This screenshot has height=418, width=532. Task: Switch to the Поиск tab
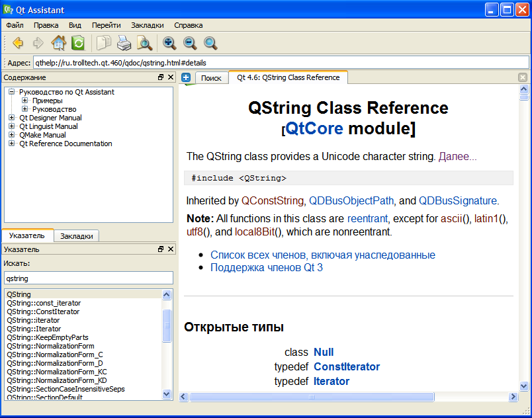click(211, 78)
